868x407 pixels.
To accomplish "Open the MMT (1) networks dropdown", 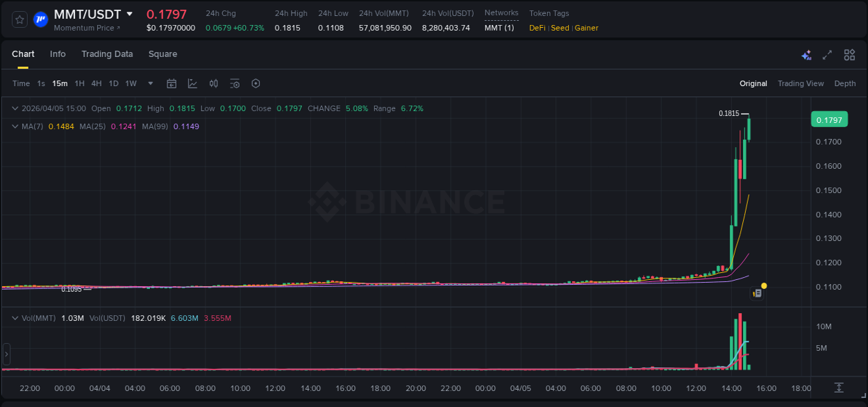I will pos(501,27).
